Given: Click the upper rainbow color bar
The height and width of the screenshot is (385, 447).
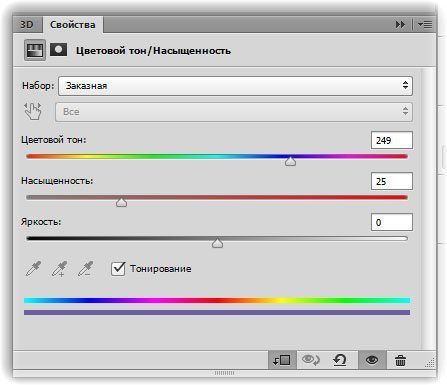Looking at the screenshot, I should pos(217,301).
